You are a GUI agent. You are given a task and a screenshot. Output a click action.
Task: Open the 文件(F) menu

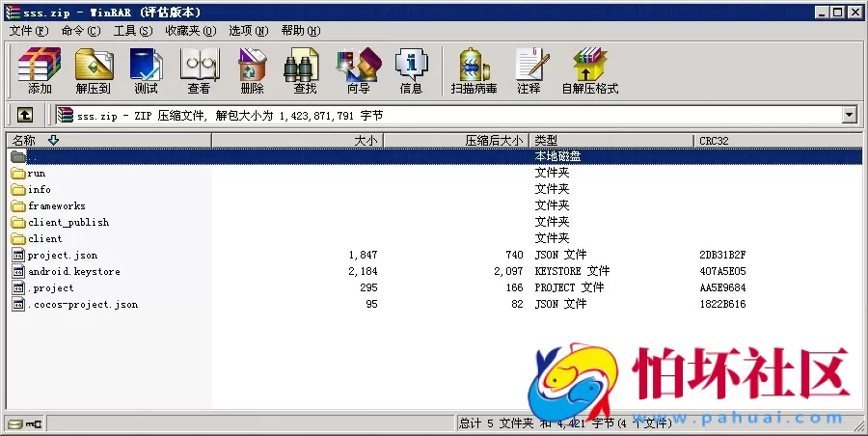(28, 31)
